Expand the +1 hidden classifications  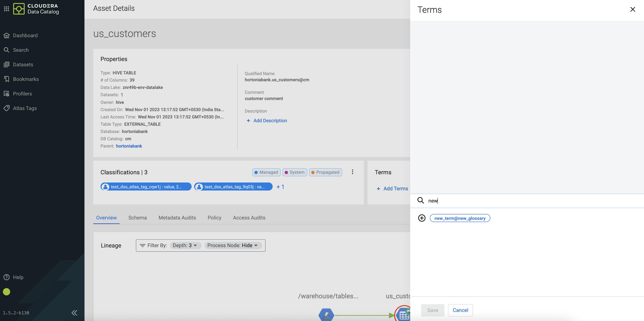pos(280,187)
